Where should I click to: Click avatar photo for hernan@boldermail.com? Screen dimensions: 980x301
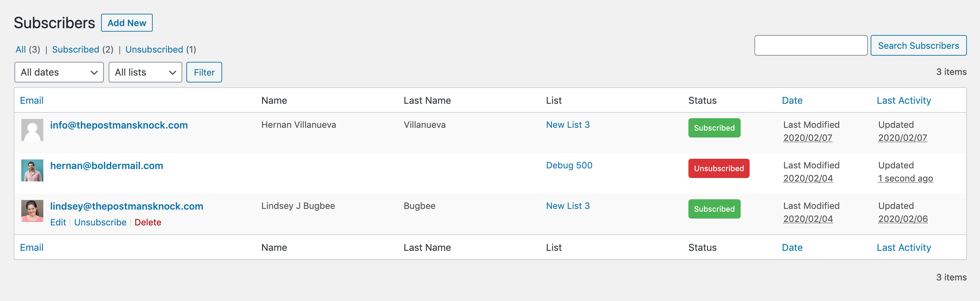click(x=32, y=170)
